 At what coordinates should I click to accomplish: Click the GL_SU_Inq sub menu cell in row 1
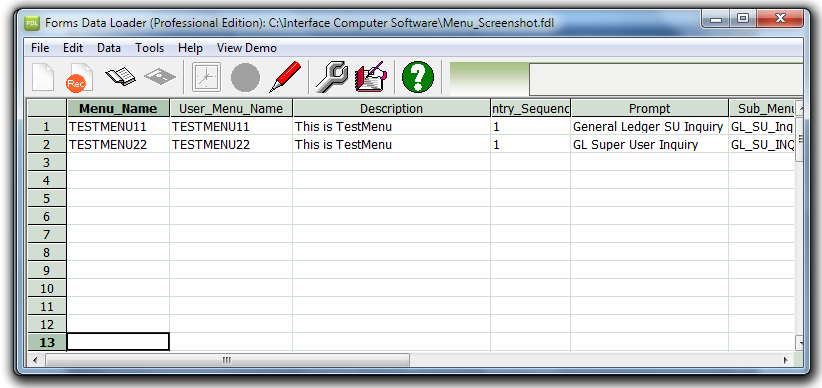pos(762,126)
